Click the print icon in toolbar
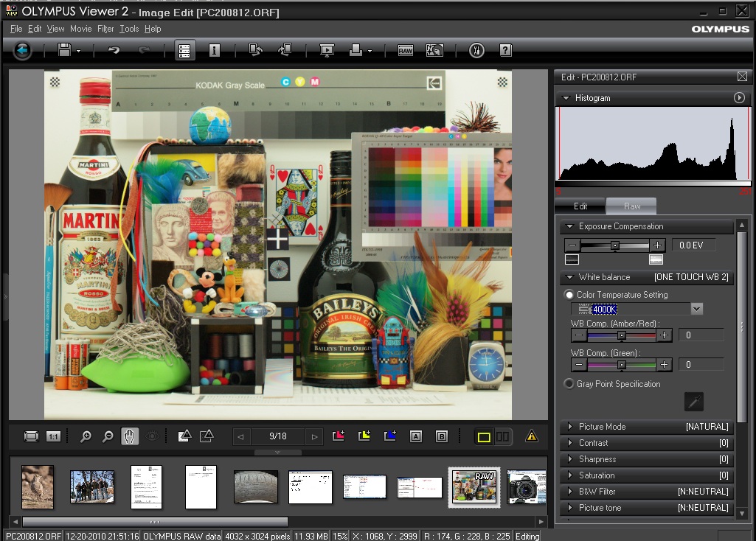Image resolution: width=756 pixels, height=541 pixels. click(356, 49)
